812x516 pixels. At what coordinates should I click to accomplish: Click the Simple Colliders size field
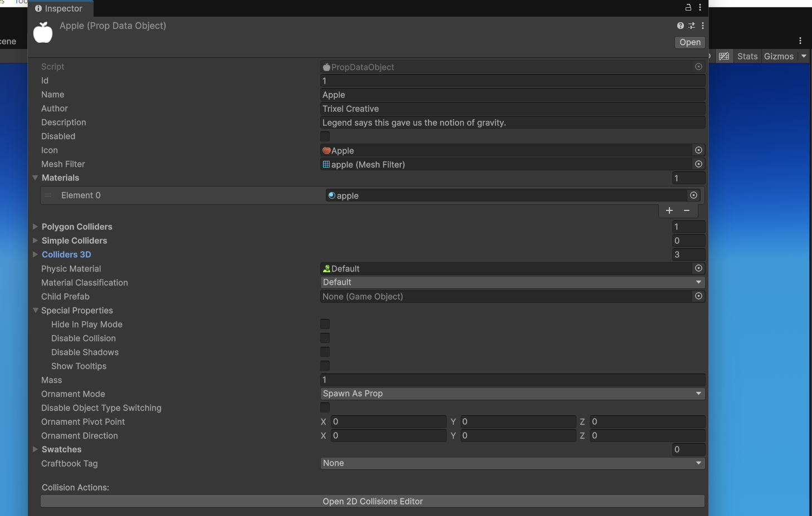(x=688, y=240)
